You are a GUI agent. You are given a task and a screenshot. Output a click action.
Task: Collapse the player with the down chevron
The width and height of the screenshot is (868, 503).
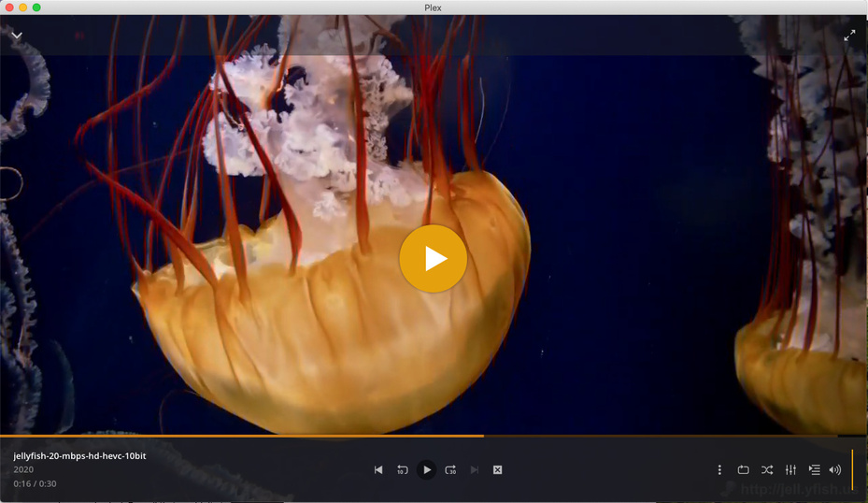pos(17,36)
